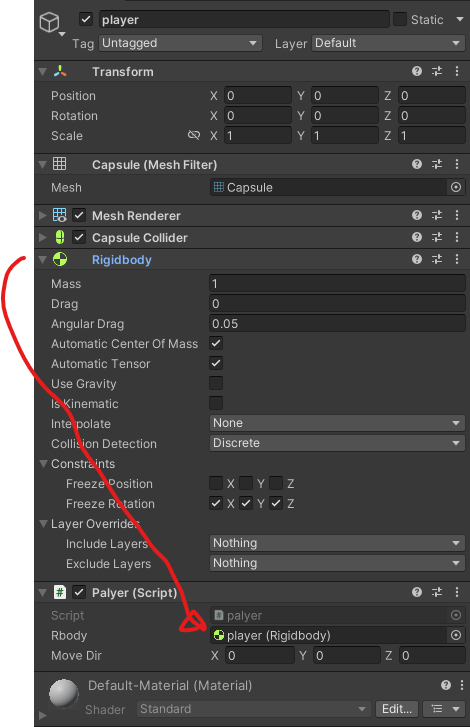Open the Static flags dropdown arrow
The height and width of the screenshot is (727, 470).
coord(460,19)
